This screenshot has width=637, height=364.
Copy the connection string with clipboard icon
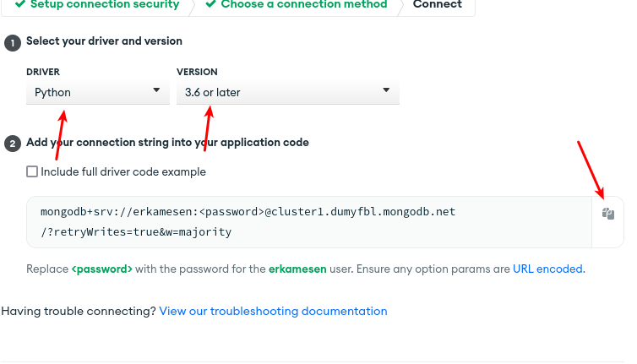(607, 214)
